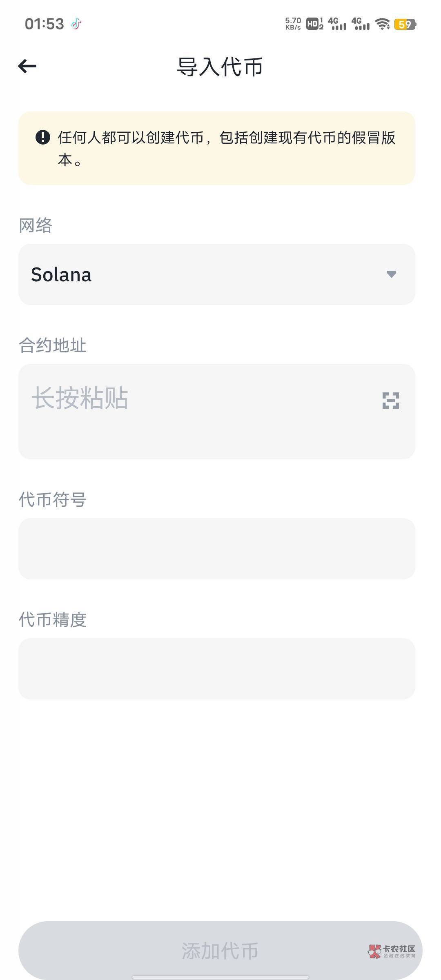Tap the 代币符号 input box

[x=216, y=548]
